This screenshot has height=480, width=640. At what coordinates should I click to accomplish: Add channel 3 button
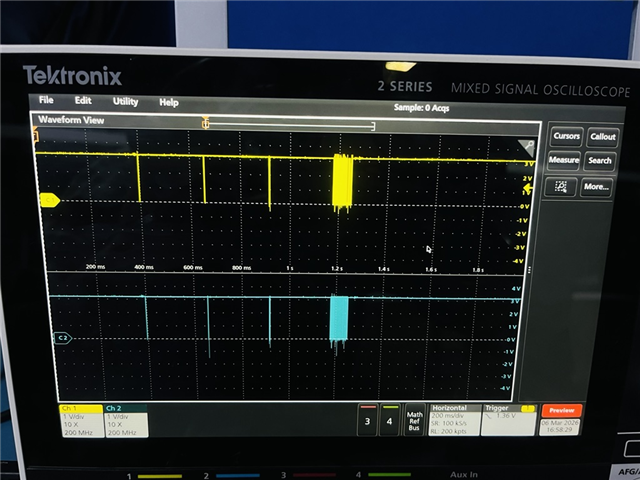click(367, 420)
